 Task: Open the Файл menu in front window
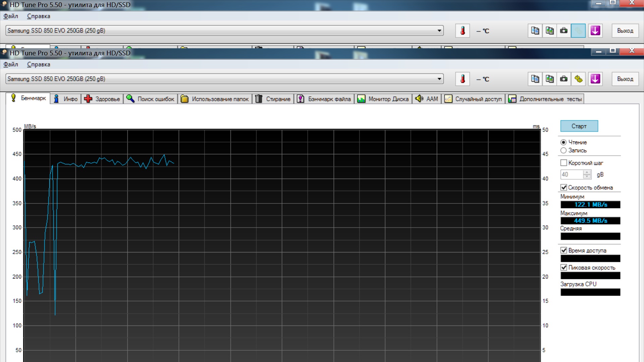coord(11,64)
